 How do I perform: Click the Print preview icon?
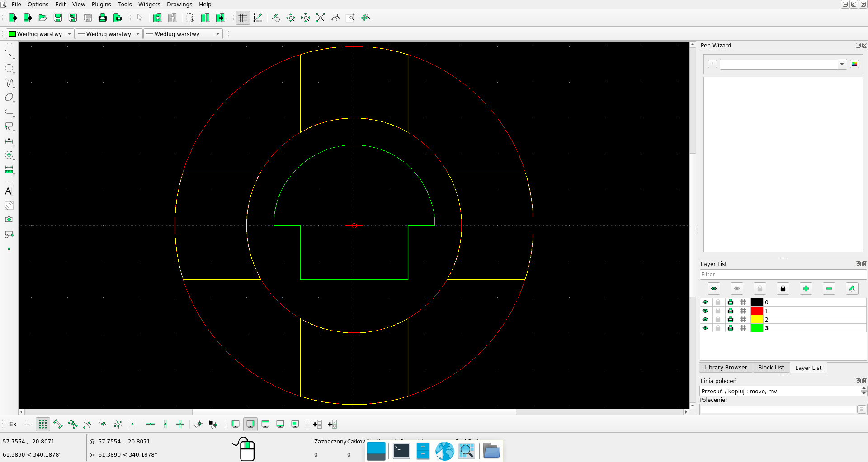(x=118, y=18)
